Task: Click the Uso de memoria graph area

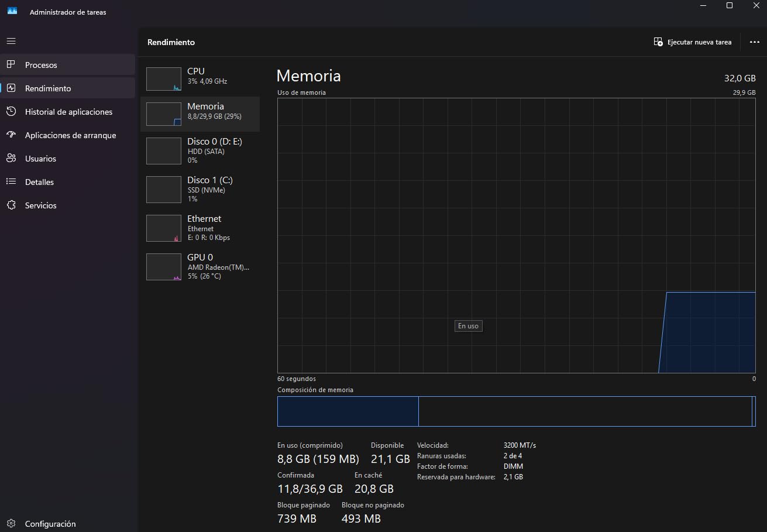Action: (x=517, y=235)
